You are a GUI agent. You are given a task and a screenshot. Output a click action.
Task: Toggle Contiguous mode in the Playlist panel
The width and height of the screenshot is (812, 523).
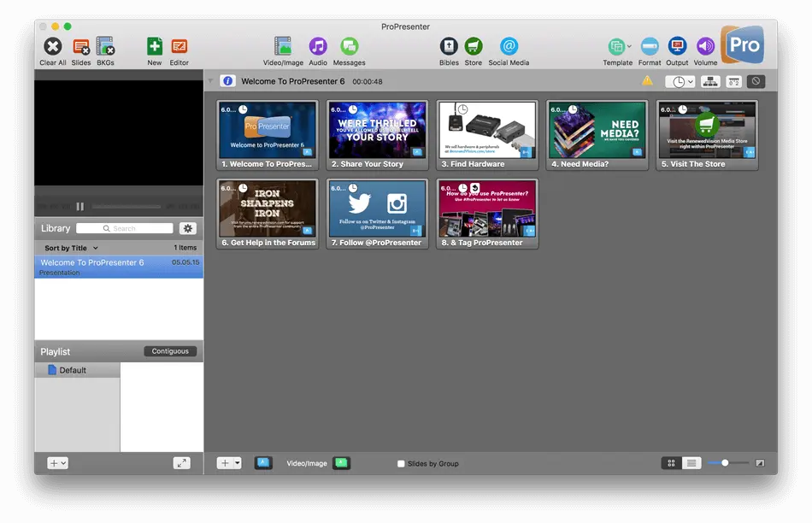click(x=170, y=350)
